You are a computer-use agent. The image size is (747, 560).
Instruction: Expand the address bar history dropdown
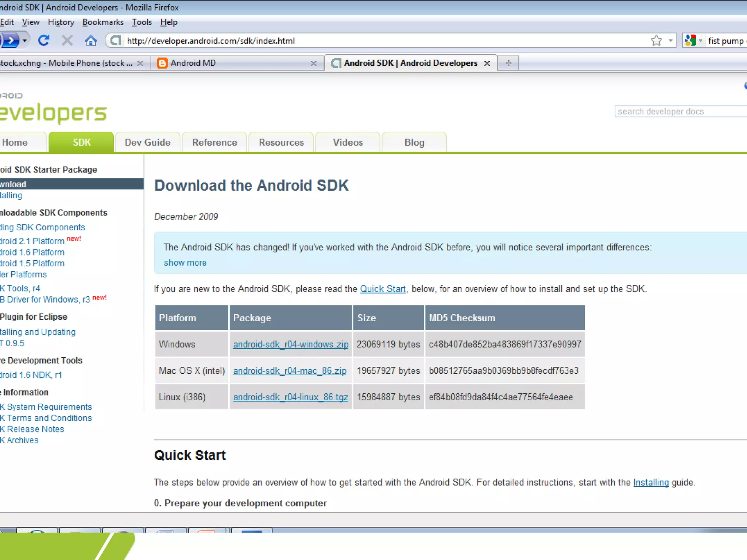coord(670,40)
